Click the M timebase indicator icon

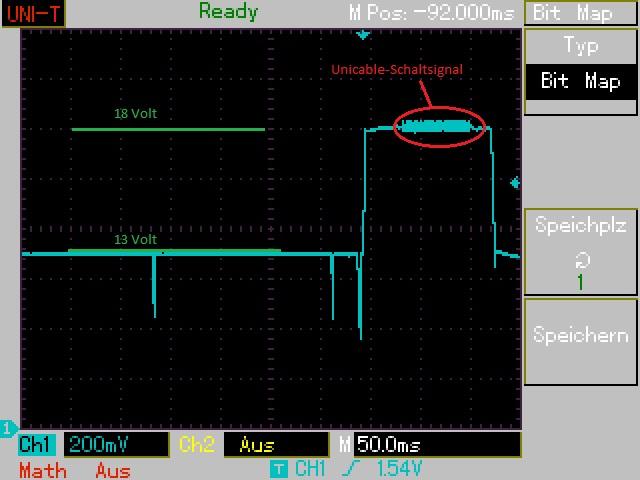click(344, 445)
